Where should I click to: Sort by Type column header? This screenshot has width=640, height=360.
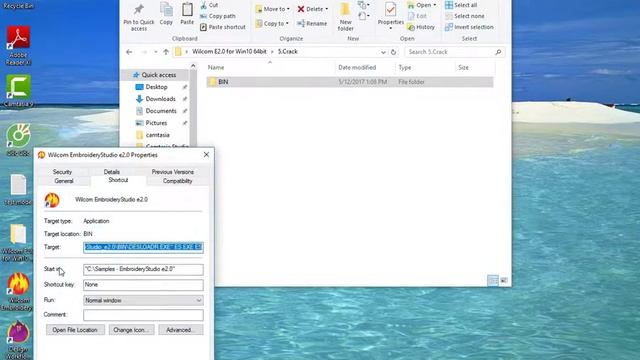click(405, 68)
